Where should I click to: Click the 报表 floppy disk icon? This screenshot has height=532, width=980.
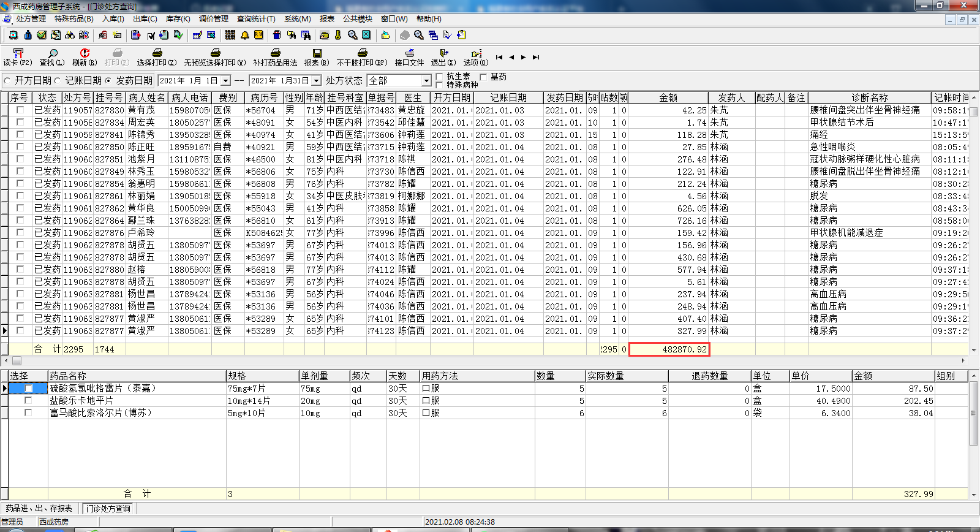[317, 54]
